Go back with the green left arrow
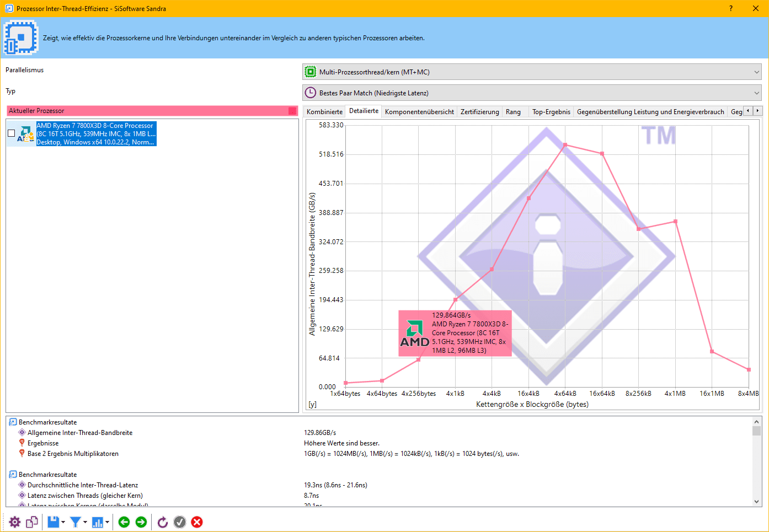This screenshot has width=769, height=532. point(124,522)
